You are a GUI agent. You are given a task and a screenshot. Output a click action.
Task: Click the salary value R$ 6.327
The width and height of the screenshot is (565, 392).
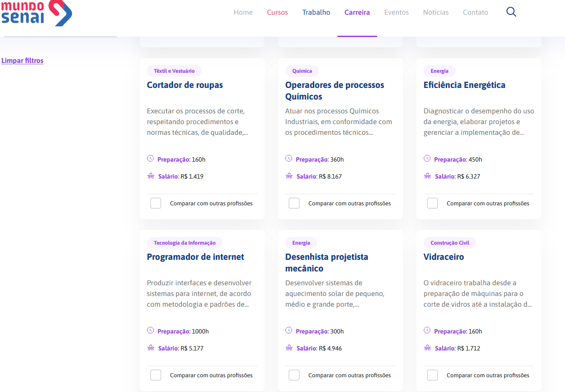click(469, 176)
